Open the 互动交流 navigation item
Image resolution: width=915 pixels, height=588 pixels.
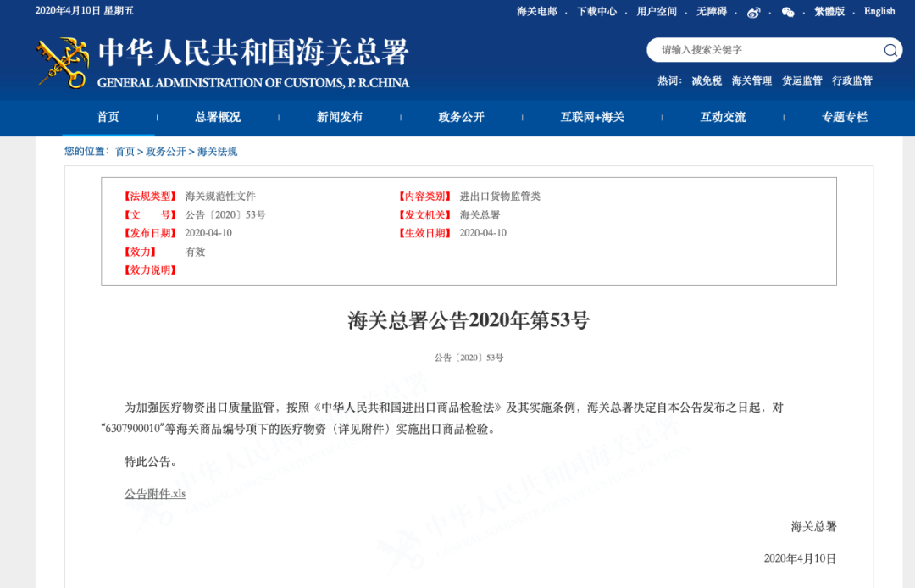(723, 118)
